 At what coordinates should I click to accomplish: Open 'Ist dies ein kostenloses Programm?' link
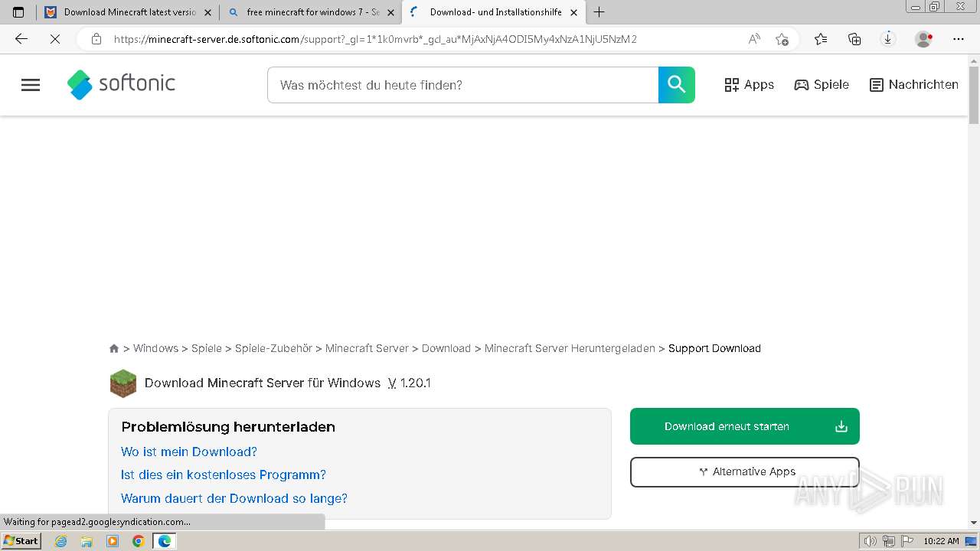pyautogui.click(x=224, y=474)
